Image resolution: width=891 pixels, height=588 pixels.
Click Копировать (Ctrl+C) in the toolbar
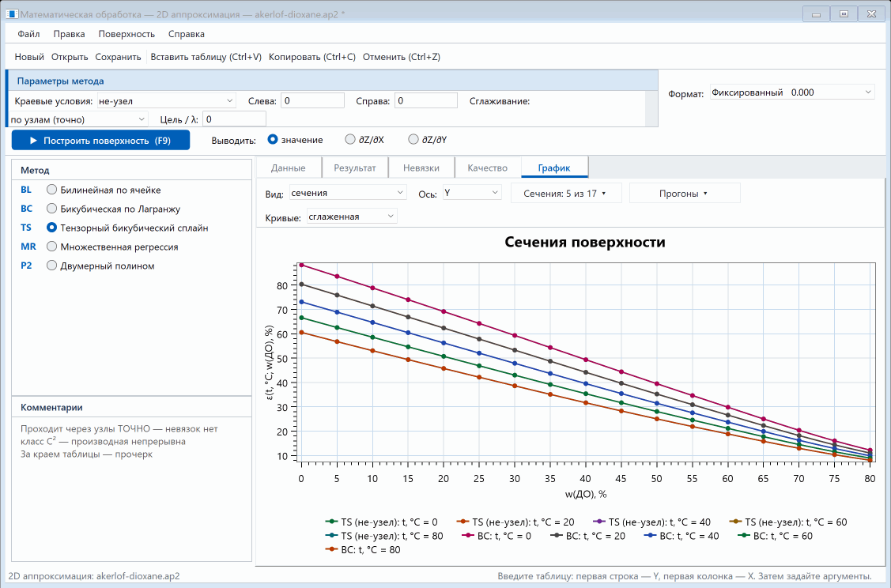[x=312, y=57]
